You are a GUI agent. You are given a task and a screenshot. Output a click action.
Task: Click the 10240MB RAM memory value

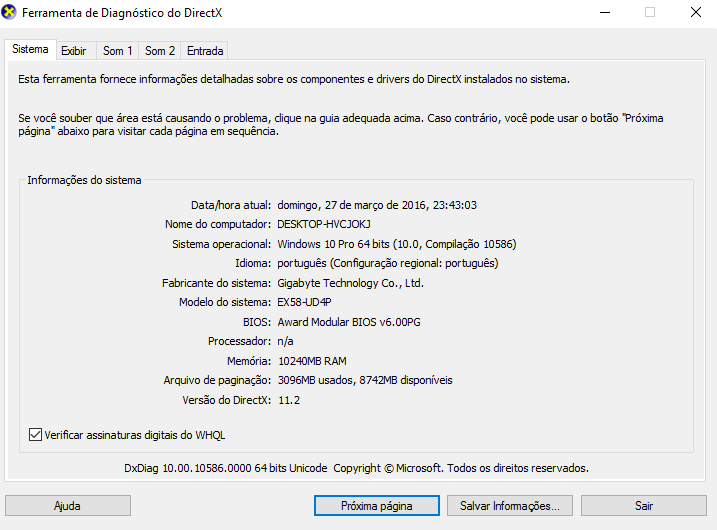pyautogui.click(x=312, y=361)
